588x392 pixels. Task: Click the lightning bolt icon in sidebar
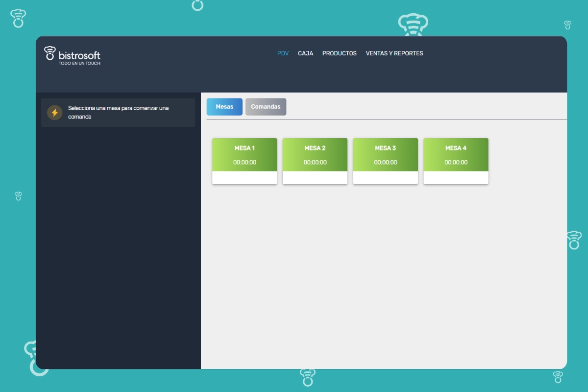coord(55,112)
